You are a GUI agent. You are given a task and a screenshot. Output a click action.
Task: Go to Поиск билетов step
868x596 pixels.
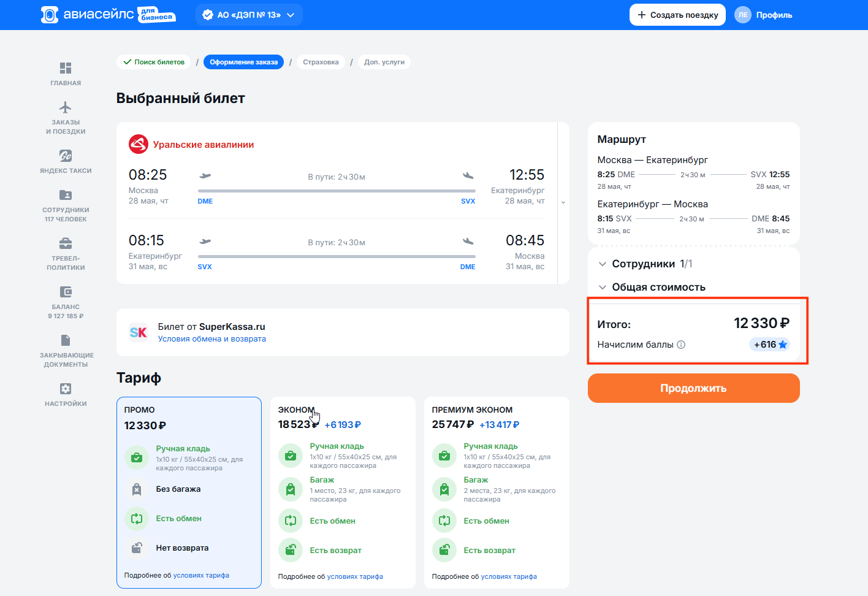154,62
